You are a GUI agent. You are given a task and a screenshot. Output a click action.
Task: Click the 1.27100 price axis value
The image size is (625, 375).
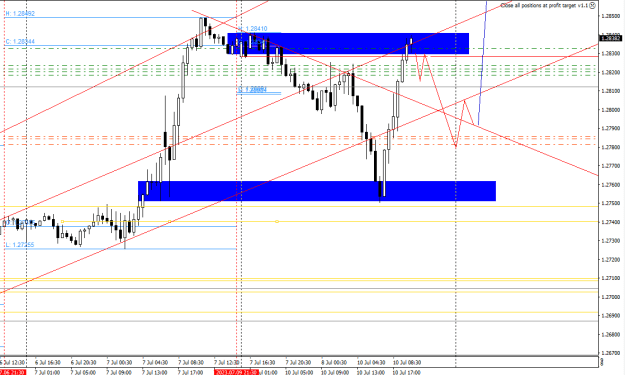(611, 278)
